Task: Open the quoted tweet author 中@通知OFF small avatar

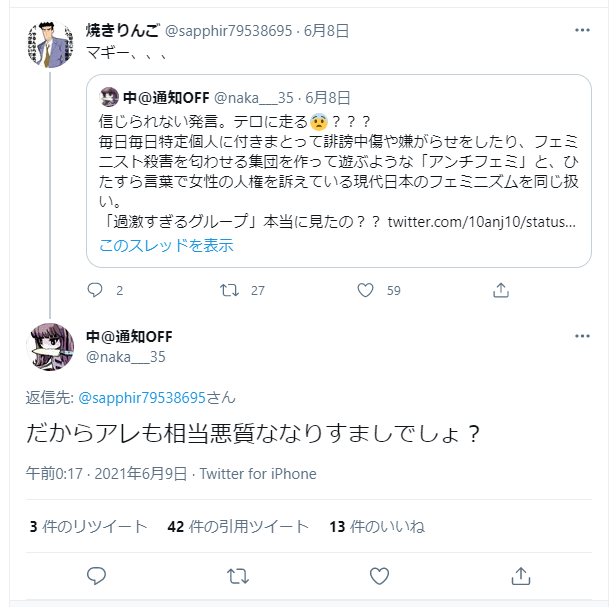Action: pos(109,97)
